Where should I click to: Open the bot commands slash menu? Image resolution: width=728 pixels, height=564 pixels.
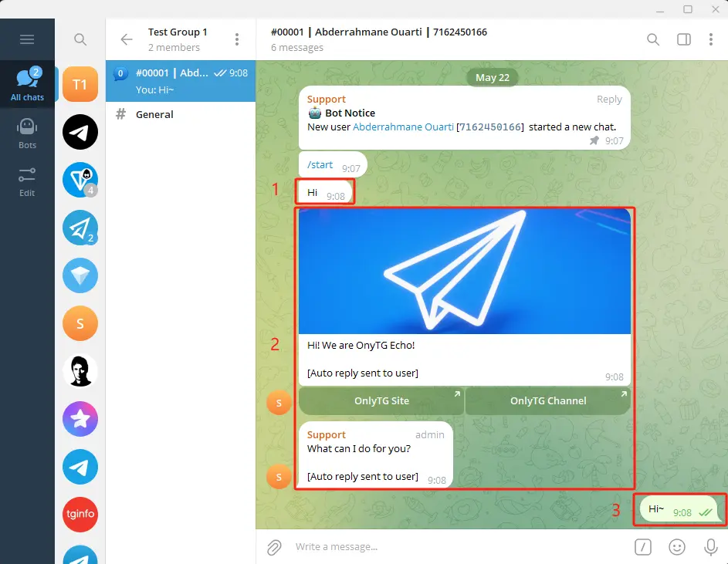coord(643,546)
